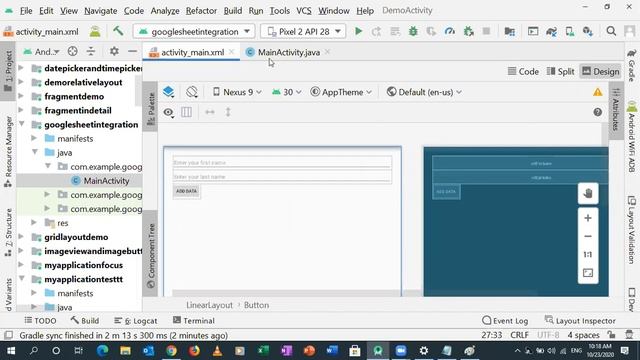
Task: Open the Profiler gauge icon
Action: 450,31
